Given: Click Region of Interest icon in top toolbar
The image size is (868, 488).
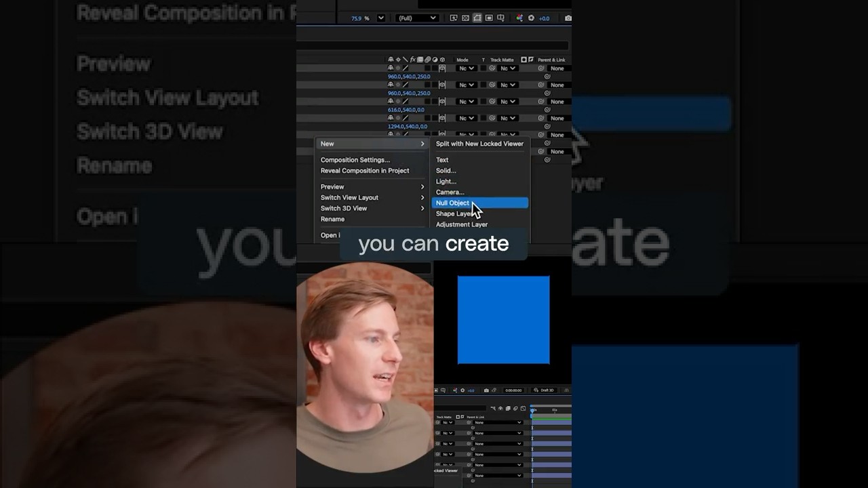Looking at the screenshot, I should (x=489, y=18).
